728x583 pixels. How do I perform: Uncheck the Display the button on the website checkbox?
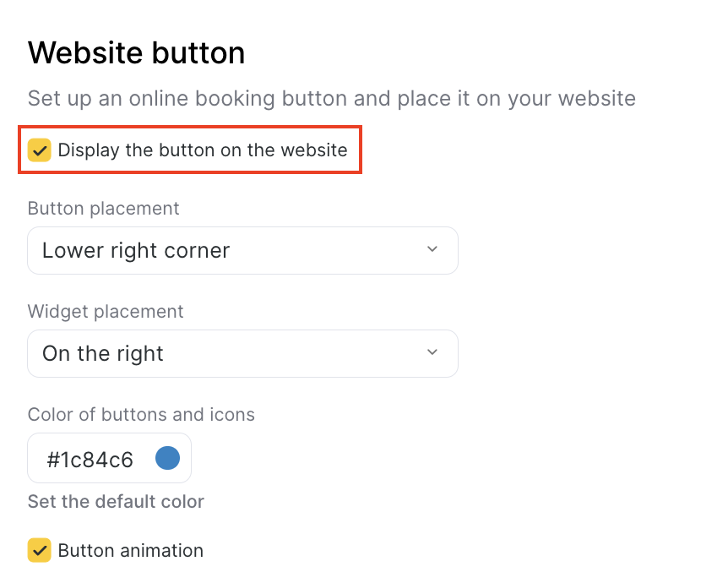(40, 150)
